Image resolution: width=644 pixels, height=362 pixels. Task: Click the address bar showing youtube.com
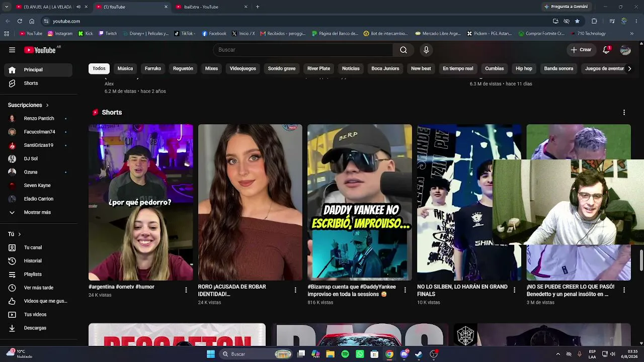pyautogui.click(x=297, y=21)
